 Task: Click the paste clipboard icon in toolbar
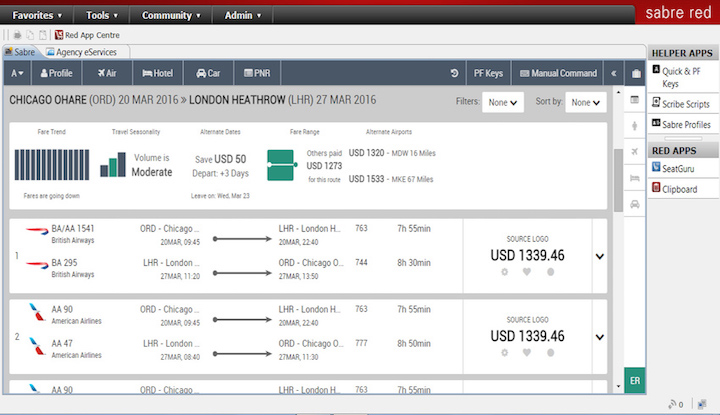(43, 35)
